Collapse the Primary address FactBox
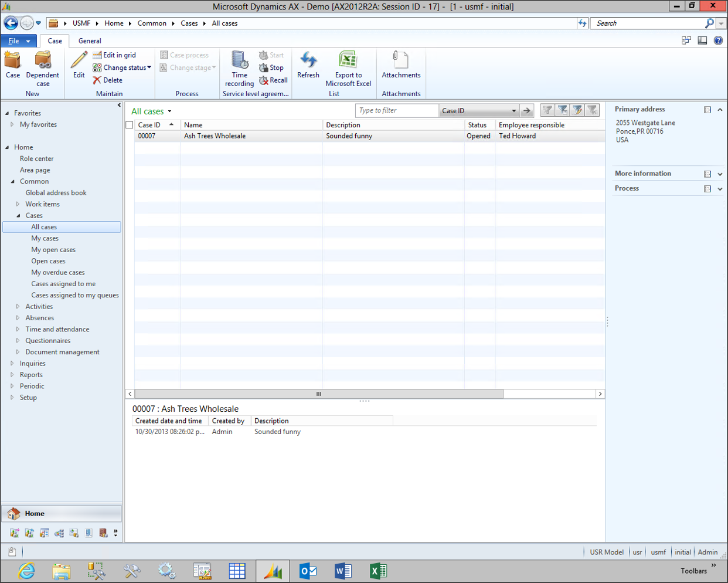 pos(720,110)
